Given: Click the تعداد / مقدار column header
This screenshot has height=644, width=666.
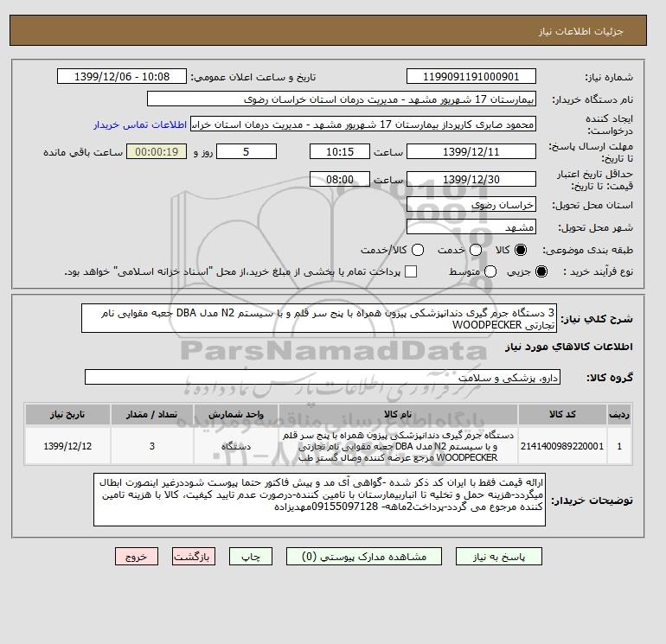Looking at the screenshot, I should point(152,414).
